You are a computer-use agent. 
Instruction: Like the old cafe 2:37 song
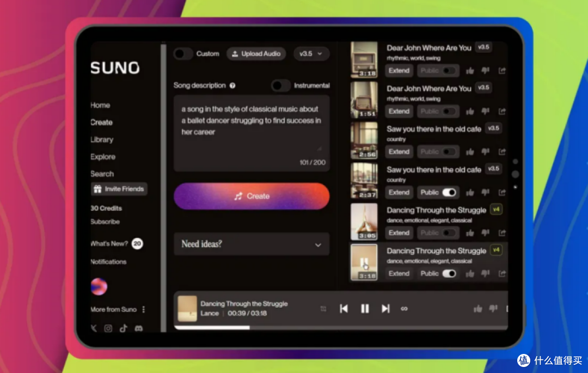tap(470, 193)
